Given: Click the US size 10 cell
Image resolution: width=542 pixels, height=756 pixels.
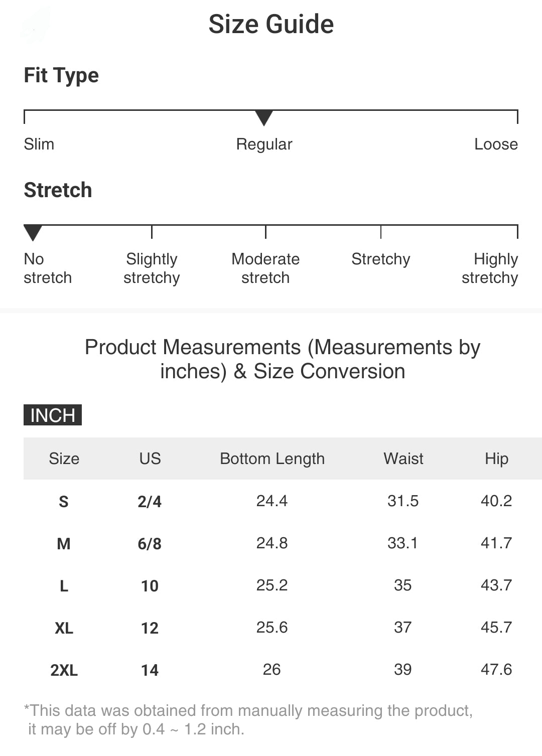Looking at the screenshot, I should [x=150, y=585].
